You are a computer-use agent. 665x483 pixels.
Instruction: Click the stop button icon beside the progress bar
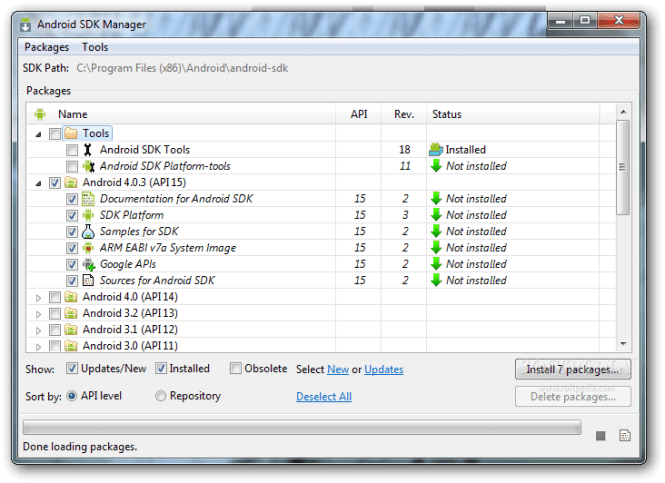[x=601, y=436]
